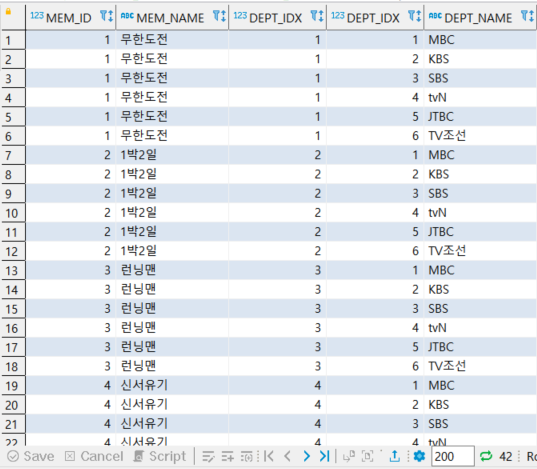Click MBC cell in row 19
The image size is (537, 469).
click(480, 385)
